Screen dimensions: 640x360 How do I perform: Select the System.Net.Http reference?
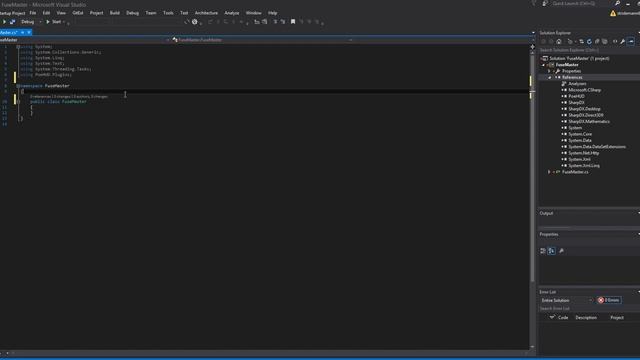pyautogui.click(x=583, y=153)
